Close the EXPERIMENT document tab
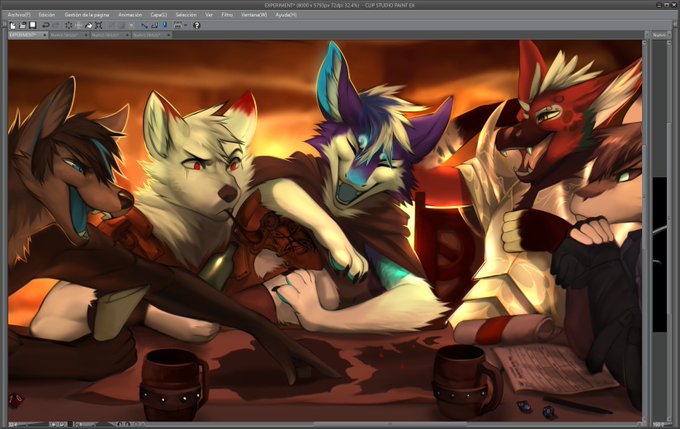680x429 pixels. click(45, 35)
